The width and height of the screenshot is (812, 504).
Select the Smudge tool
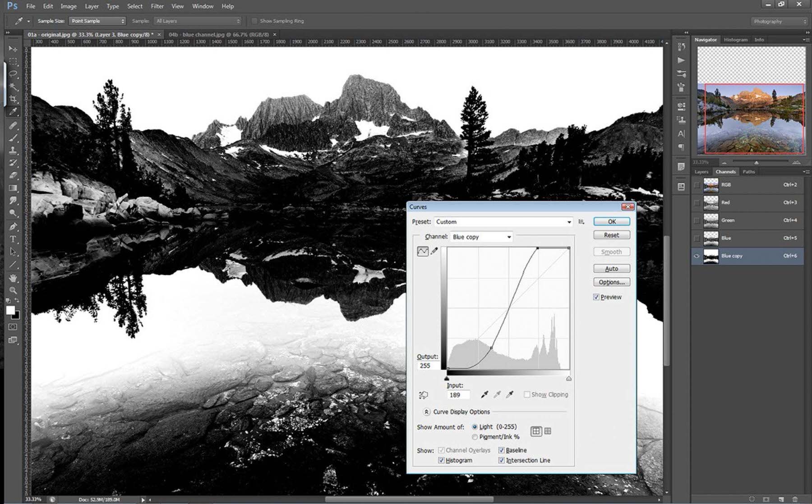tap(13, 200)
